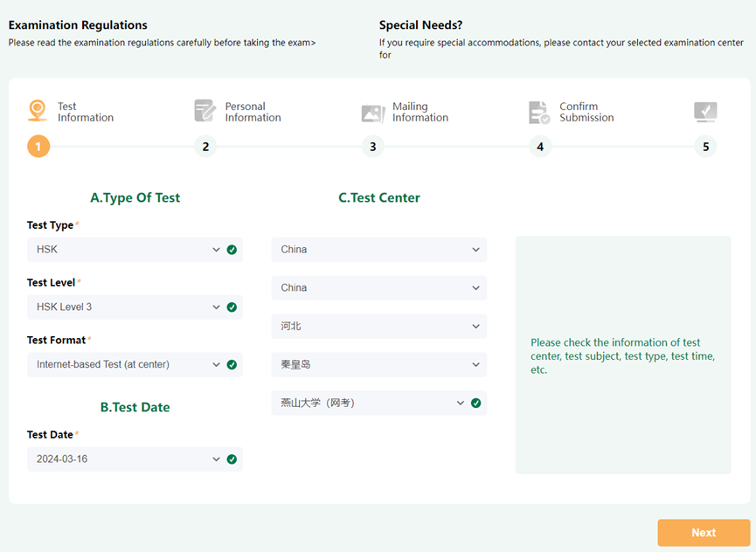Click the green checkmark beside 燕山大学 test center
The height and width of the screenshot is (552, 756).
(475, 404)
